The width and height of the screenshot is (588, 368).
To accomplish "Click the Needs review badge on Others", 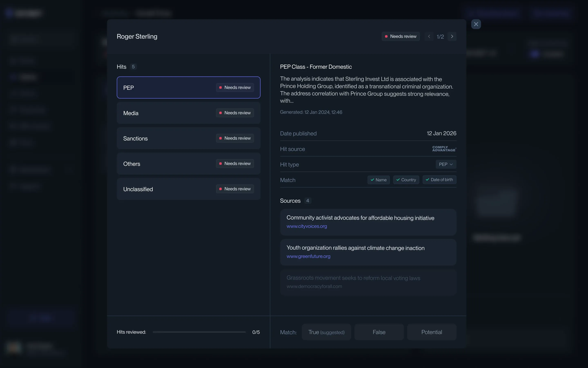I will tap(235, 164).
